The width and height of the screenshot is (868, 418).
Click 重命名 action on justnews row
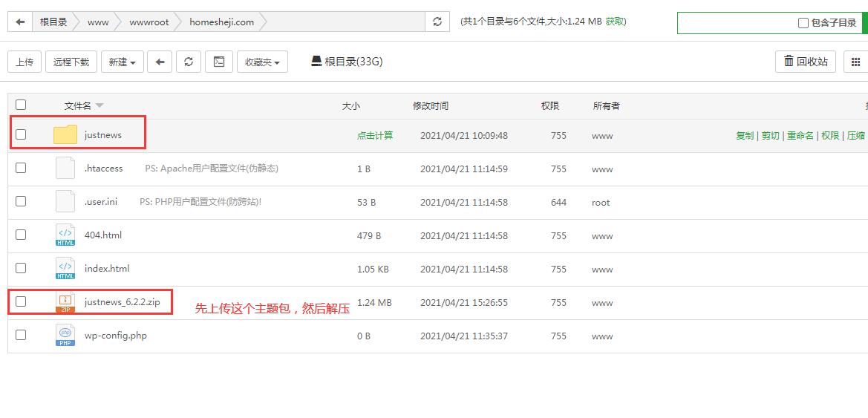pos(800,135)
